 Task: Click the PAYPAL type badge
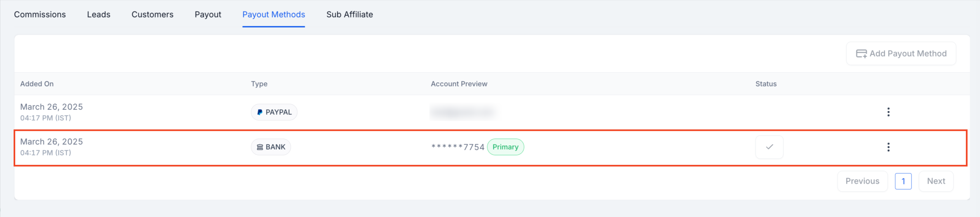(x=274, y=112)
